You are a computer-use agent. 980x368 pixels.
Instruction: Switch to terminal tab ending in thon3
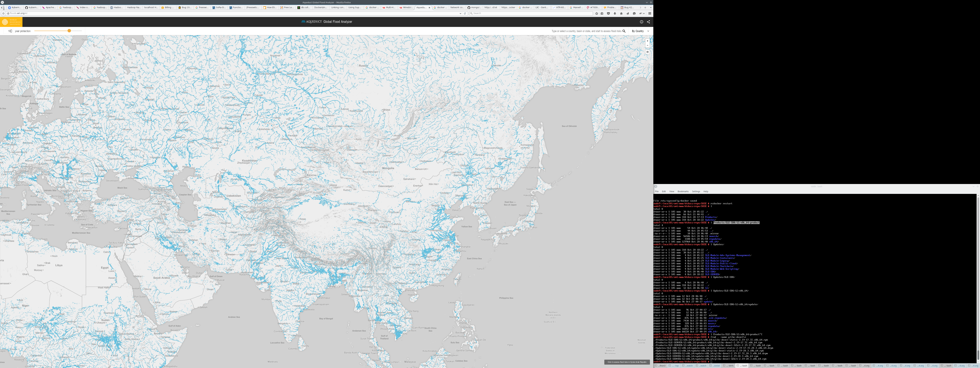[x=660, y=366]
